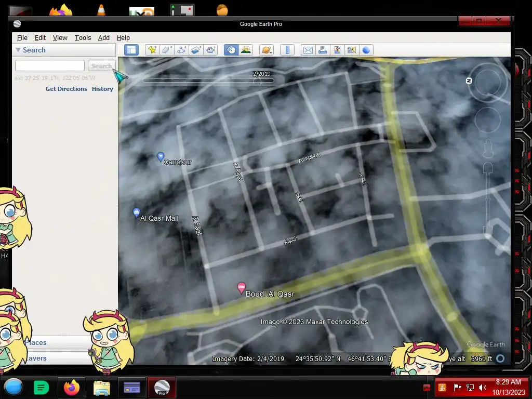Open the file explorer taskbar icon
The width and height of the screenshot is (532, 399).
point(101,388)
